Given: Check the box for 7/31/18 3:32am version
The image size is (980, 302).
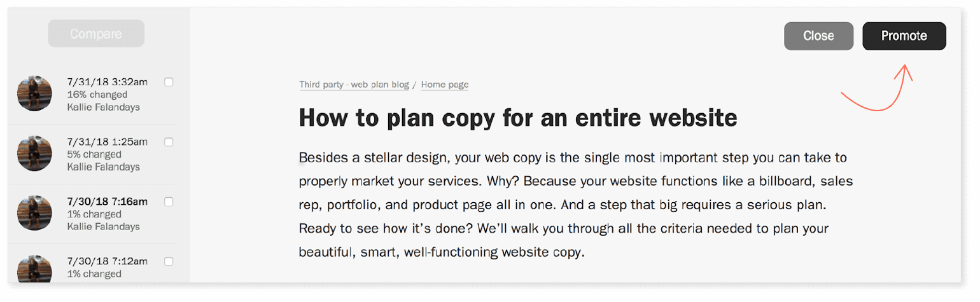Looking at the screenshot, I should coord(169,81).
